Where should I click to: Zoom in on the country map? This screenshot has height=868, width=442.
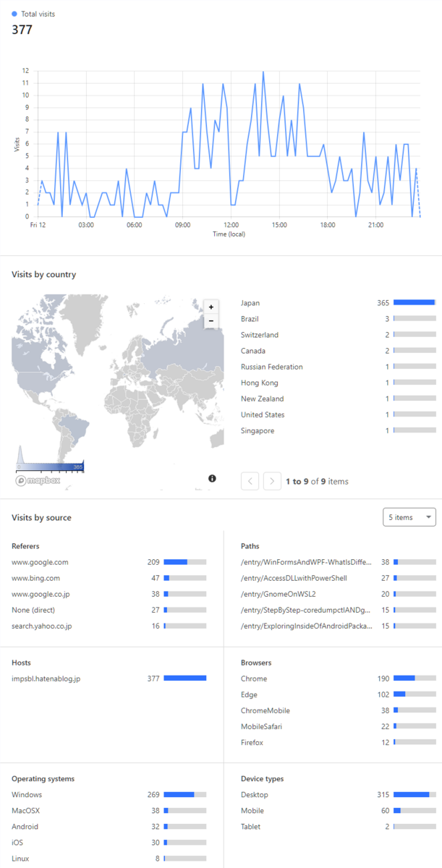pyautogui.click(x=211, y=307)
